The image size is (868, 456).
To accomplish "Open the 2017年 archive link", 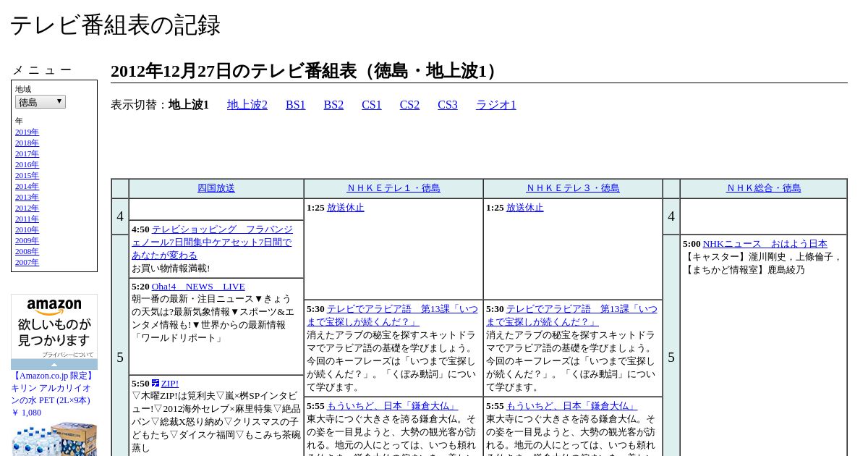I will coord(27,153).
